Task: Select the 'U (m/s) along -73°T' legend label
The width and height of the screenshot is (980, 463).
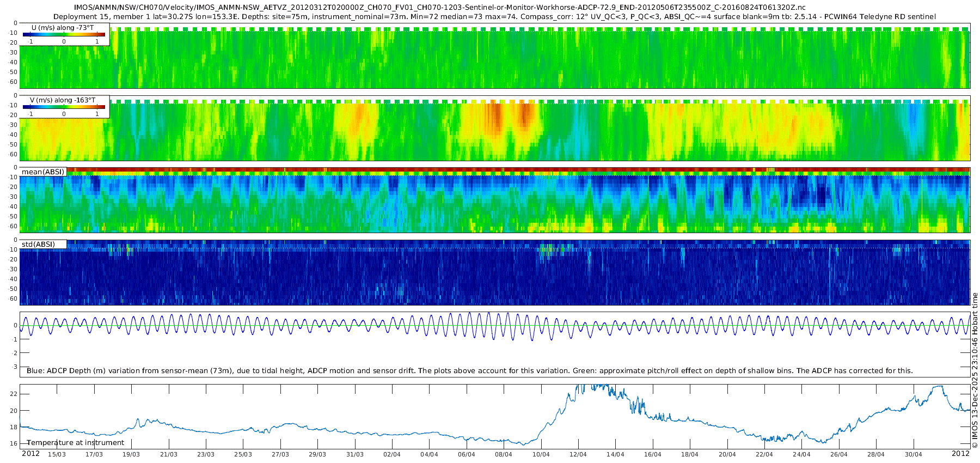Action: tap(63, 27)
